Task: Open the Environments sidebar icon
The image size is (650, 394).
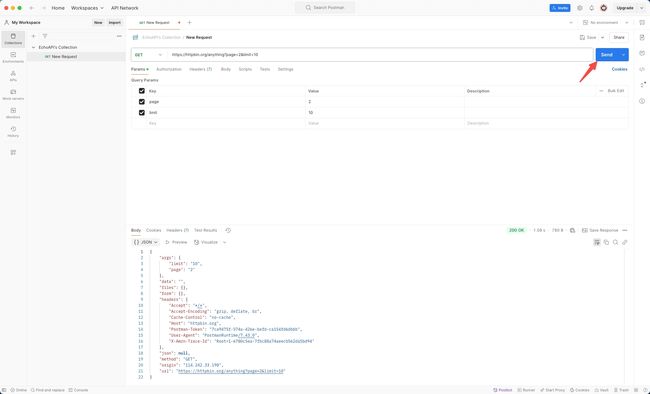Action: click(13, 58)
